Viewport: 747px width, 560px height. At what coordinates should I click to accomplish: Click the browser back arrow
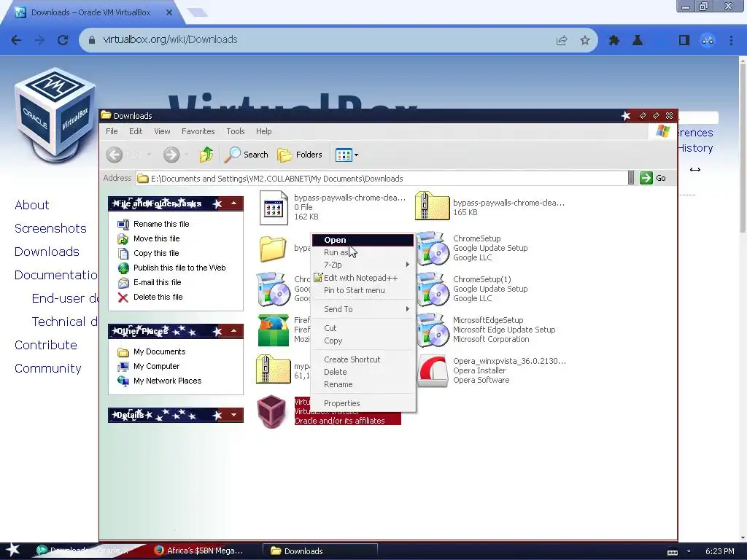pos(16,40)
